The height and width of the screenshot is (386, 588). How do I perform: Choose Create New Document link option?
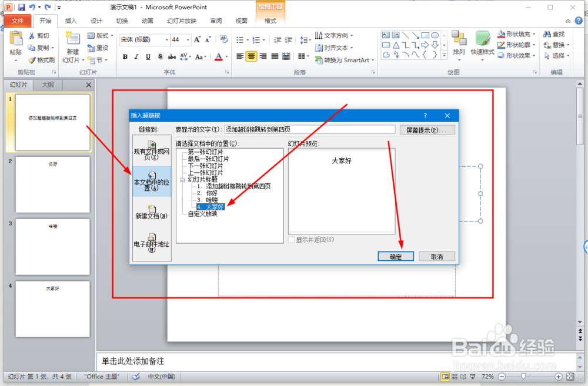pyautogui.click(x=152, y=212)
